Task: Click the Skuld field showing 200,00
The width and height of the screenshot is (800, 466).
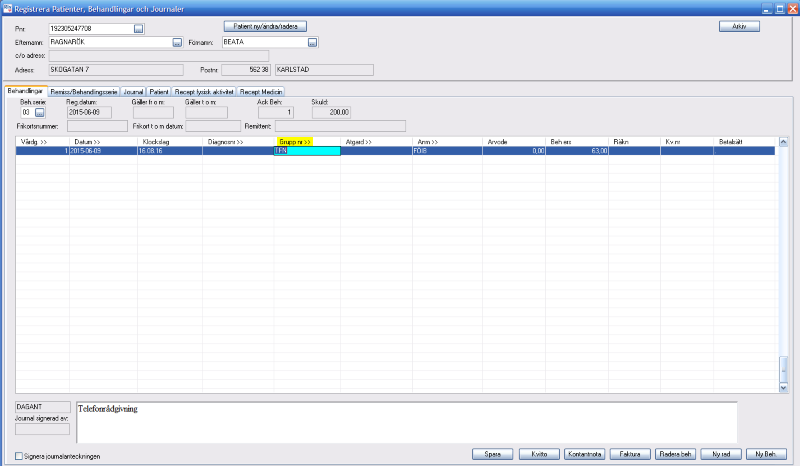Action: pyautogui.click(x=331, y=113)
